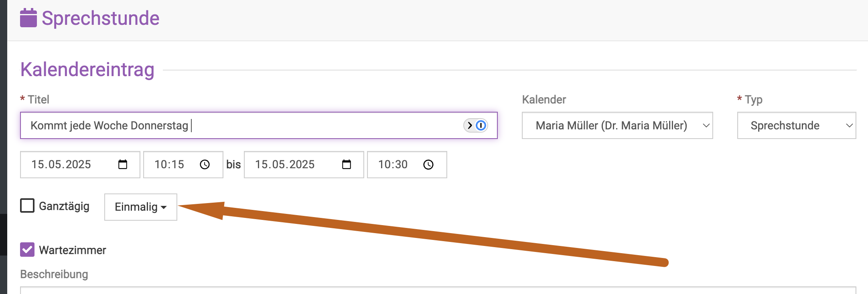Click the Kalendereintrag section heading
The width and height of the screenshot is (868, 294).
click(x=87, y=70)
